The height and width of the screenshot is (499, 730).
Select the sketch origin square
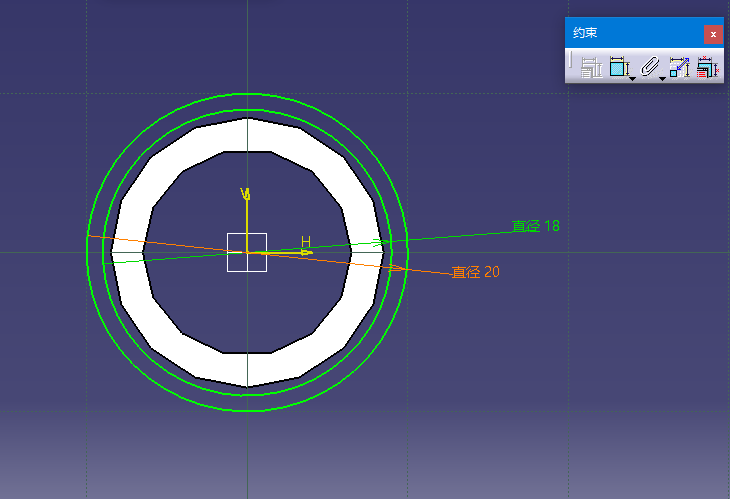pos(247,252)
